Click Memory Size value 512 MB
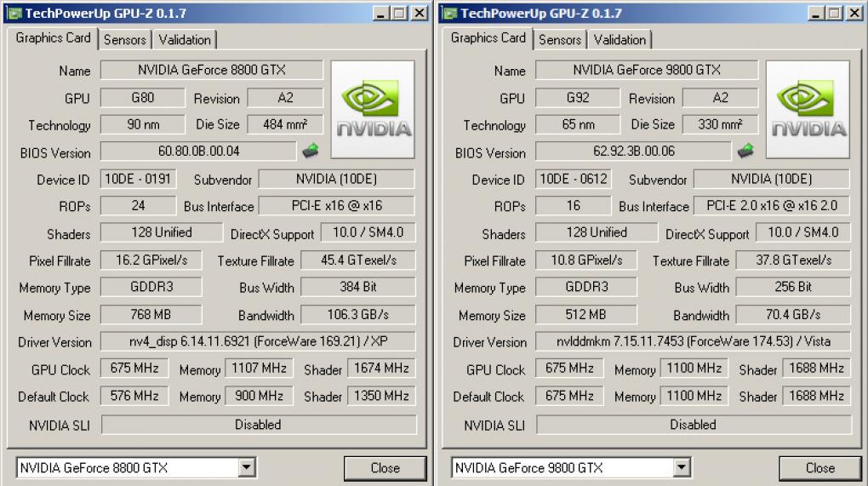The width and height of the screenshot is (868, 486). pyautogui.click(x=586, y=314)
